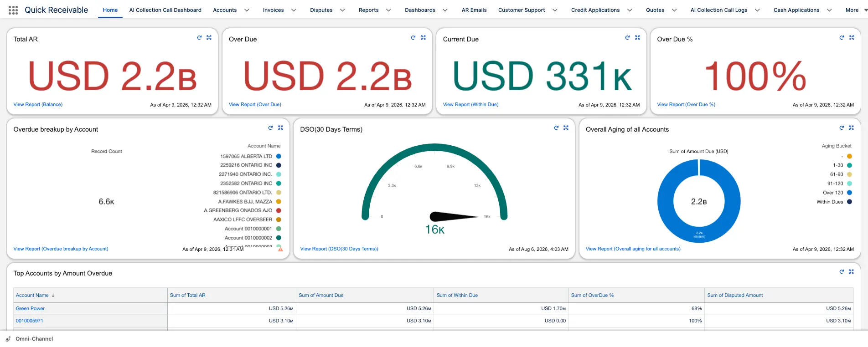Click the Omni-Channel utility icon
The image size is (868, 347).
(8, 339)
